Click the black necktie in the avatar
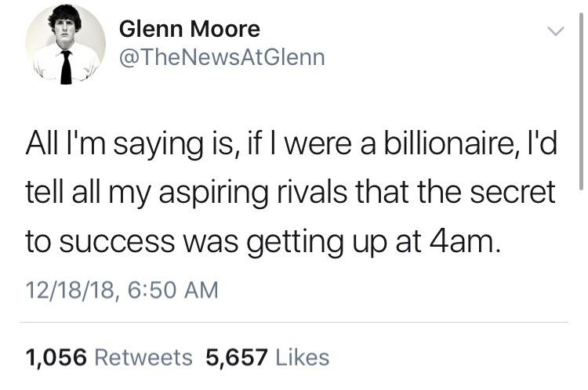The height and width of the screenshot is (390, 588). pyautogui.click(x=66, y=67)
